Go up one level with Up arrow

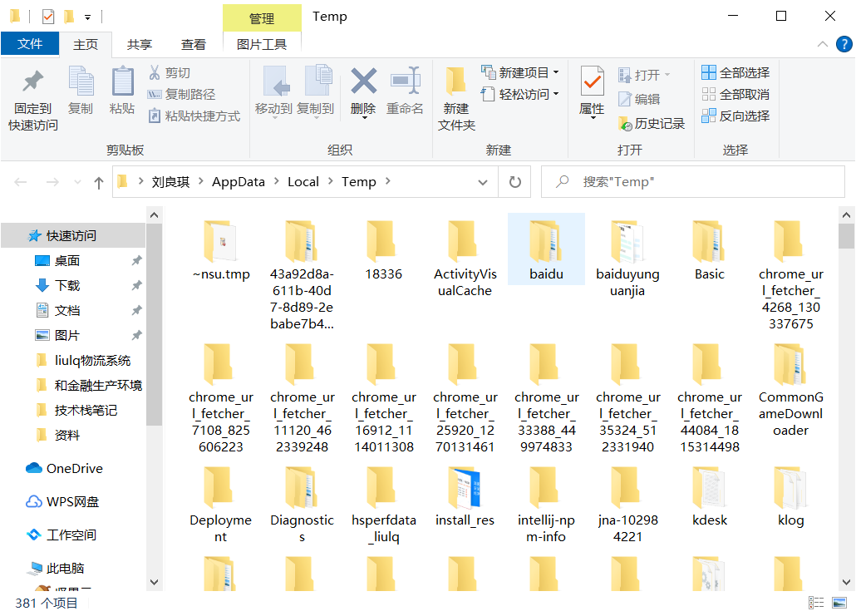pyautogui.click(x=99, y=182)
